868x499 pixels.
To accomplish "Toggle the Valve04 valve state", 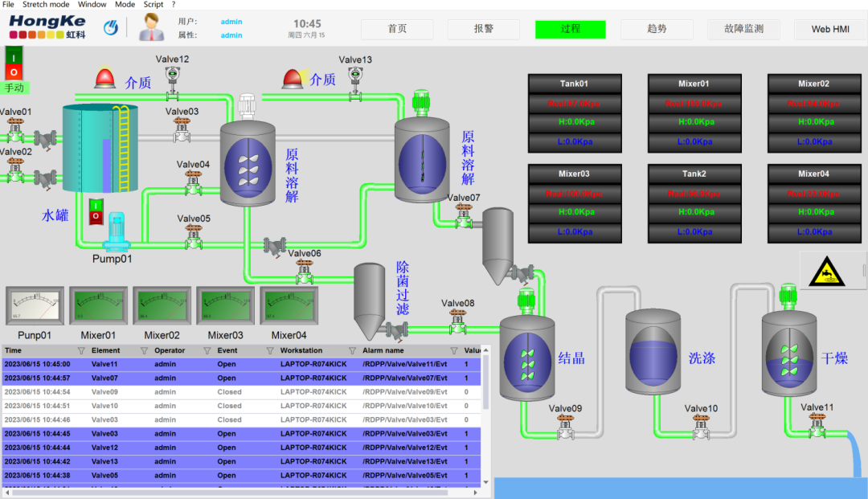I will coord(193,183).
